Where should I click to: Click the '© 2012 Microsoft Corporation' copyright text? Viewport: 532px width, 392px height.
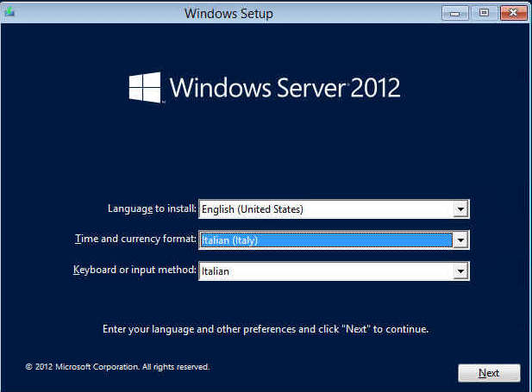[117, 367]
